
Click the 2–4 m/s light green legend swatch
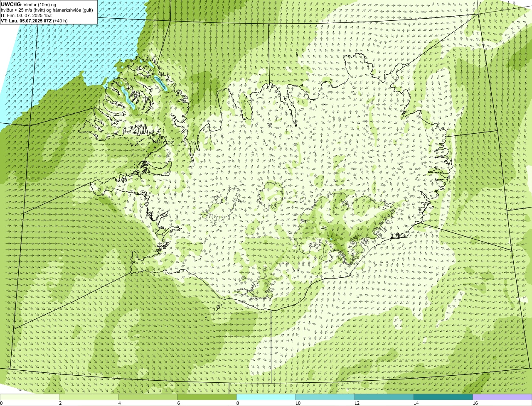[89, 397]
